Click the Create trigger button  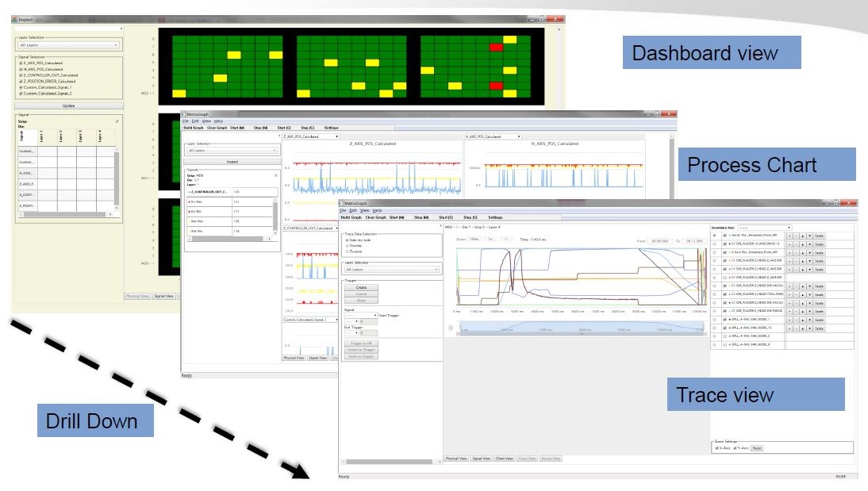(x=361, y=287)
